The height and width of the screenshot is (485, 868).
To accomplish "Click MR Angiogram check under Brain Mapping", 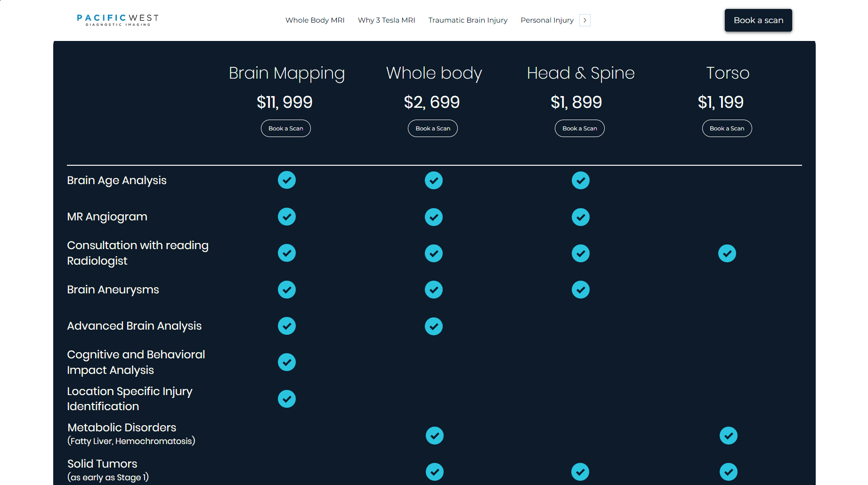I will coord(287,217).
